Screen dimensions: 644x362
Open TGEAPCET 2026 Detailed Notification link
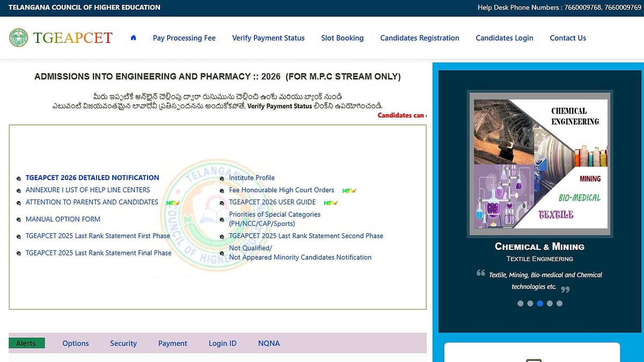pyautogui.click(x=92, y=178)
